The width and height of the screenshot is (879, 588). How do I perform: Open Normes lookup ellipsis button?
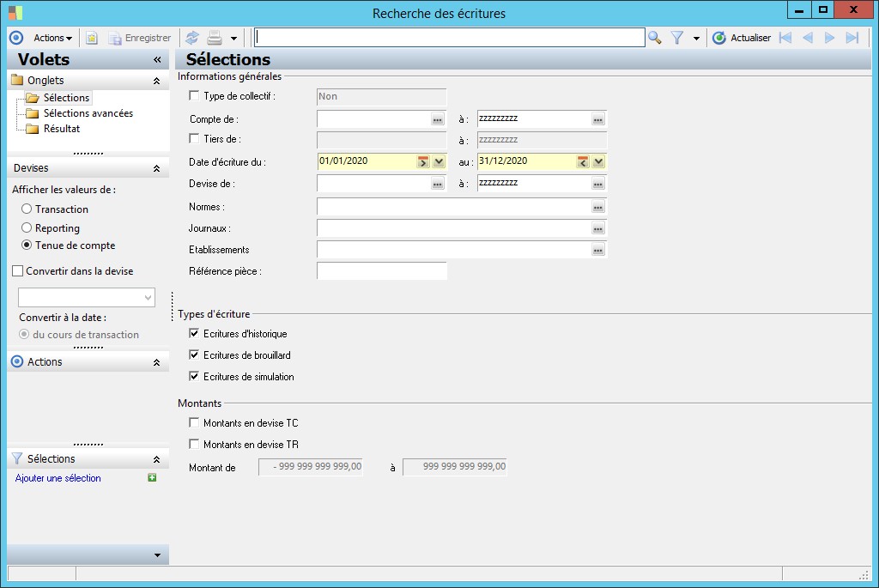pyautogui.click(x=598, y=208)
